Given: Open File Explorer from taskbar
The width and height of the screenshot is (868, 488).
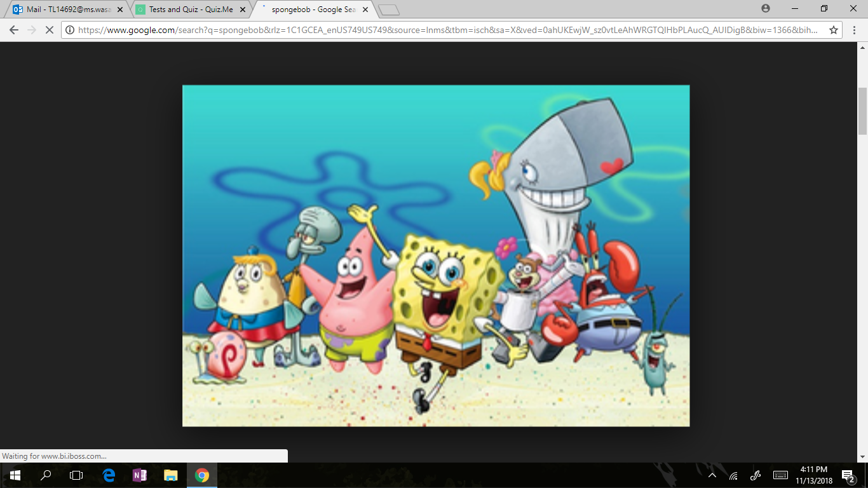Looking at the screenshot, I should (x=171, y=475).
